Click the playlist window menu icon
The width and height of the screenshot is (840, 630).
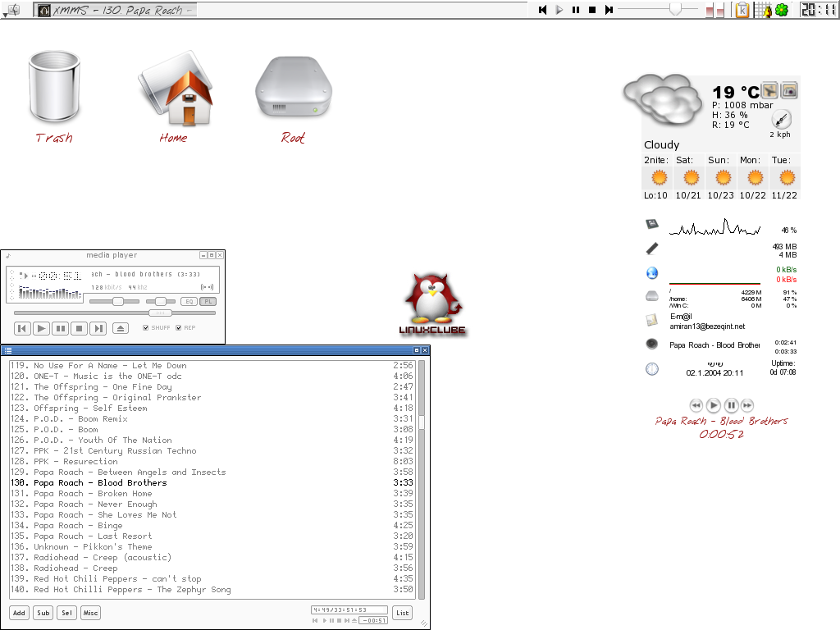8,350
